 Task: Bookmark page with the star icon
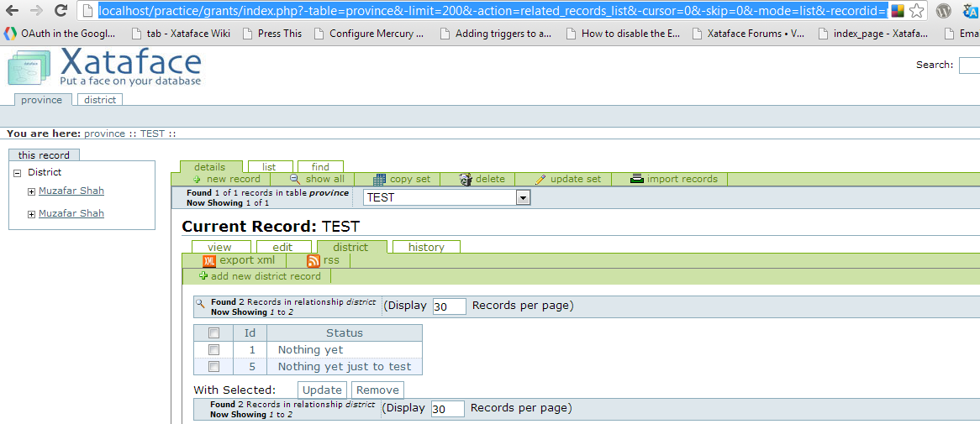point(916,10)
